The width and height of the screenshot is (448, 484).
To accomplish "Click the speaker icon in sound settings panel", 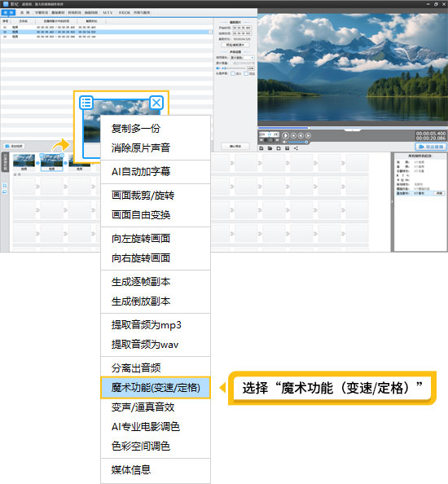I will click(x=217, y=68).
